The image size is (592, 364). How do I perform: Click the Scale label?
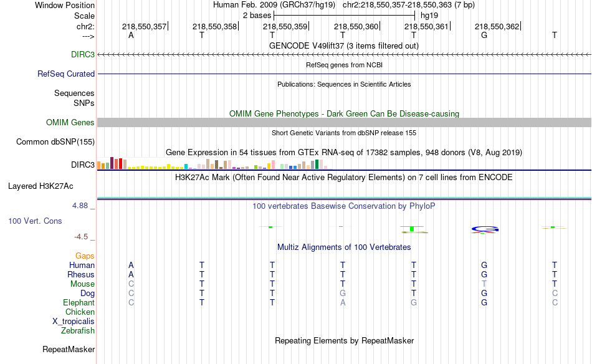coord(84,16)
